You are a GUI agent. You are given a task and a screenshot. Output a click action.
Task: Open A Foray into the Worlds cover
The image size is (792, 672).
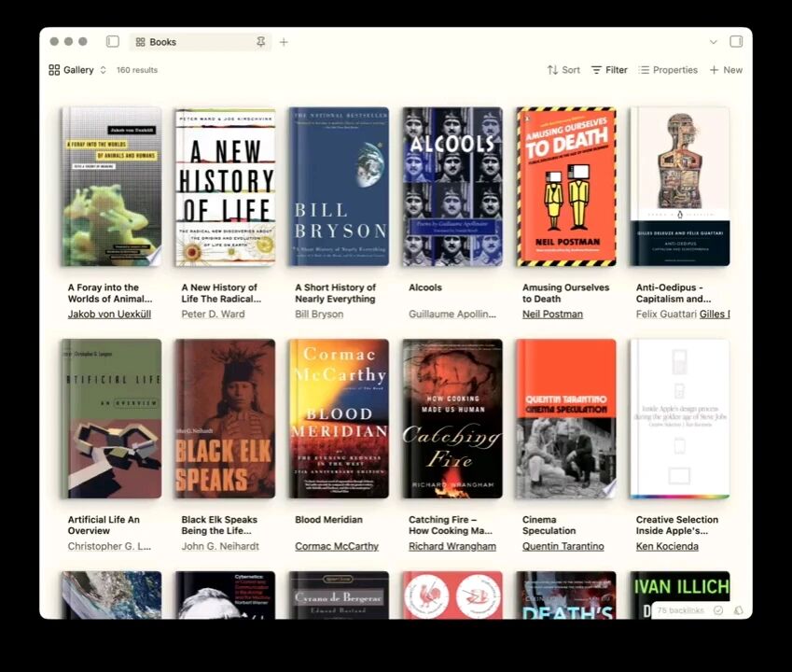click(112, 187)
